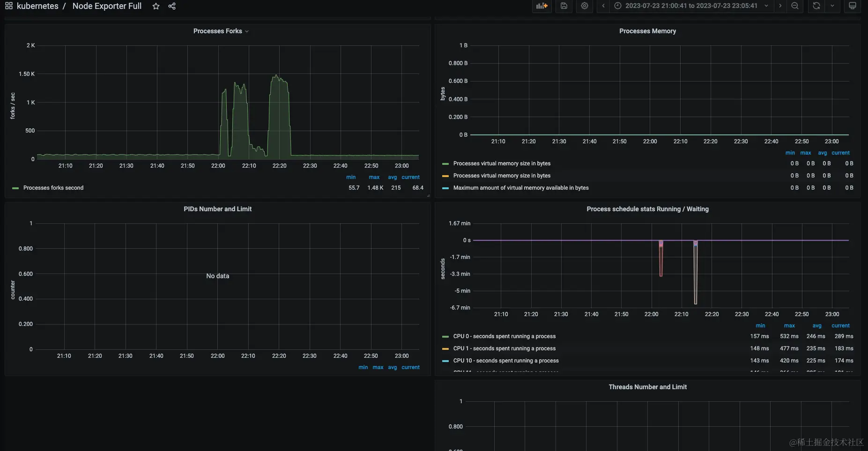The height and width of the screenshot is (451, 868).
Task: Open PIDs Number and Limit panel title
Action: (217, 209)
